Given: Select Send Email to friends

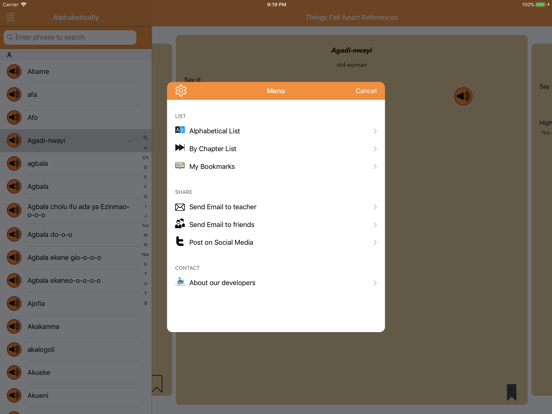Looking at the screenshot, I should pyautogui.click(x=276, y=225).
